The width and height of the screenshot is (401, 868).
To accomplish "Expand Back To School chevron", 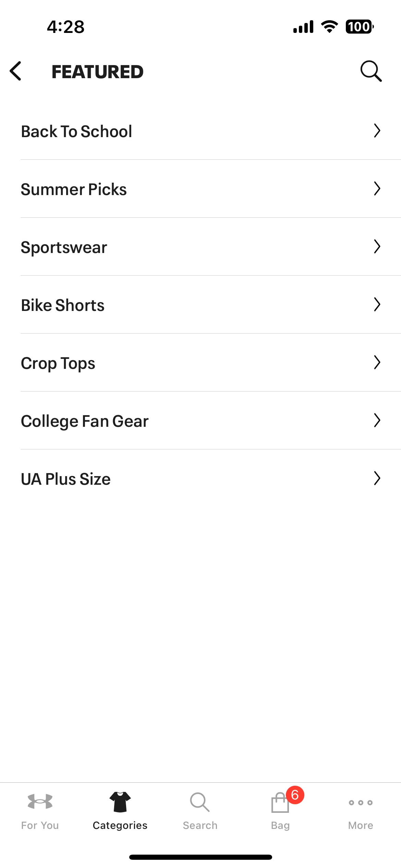I will pos(377,131).
